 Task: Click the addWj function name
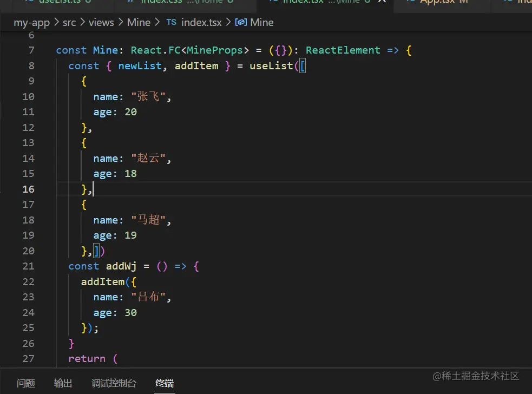121,266
